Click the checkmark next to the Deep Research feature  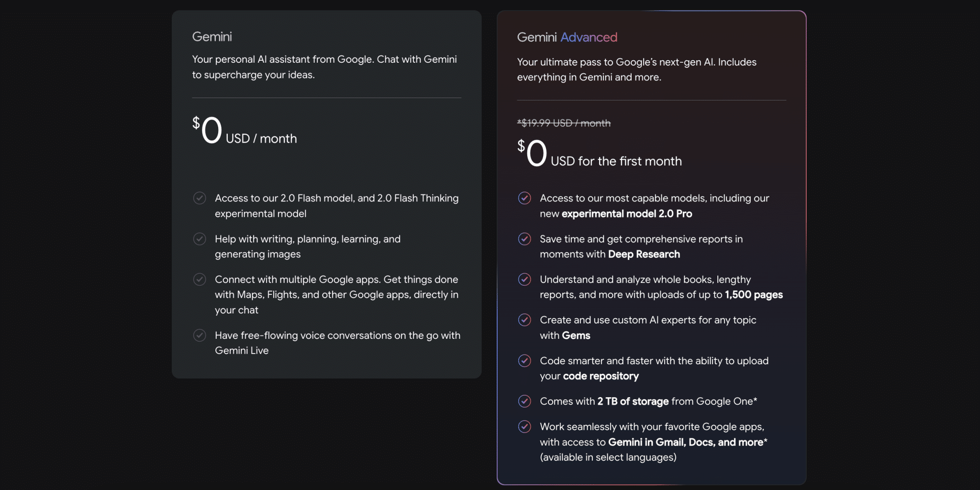tap(524, 239)
